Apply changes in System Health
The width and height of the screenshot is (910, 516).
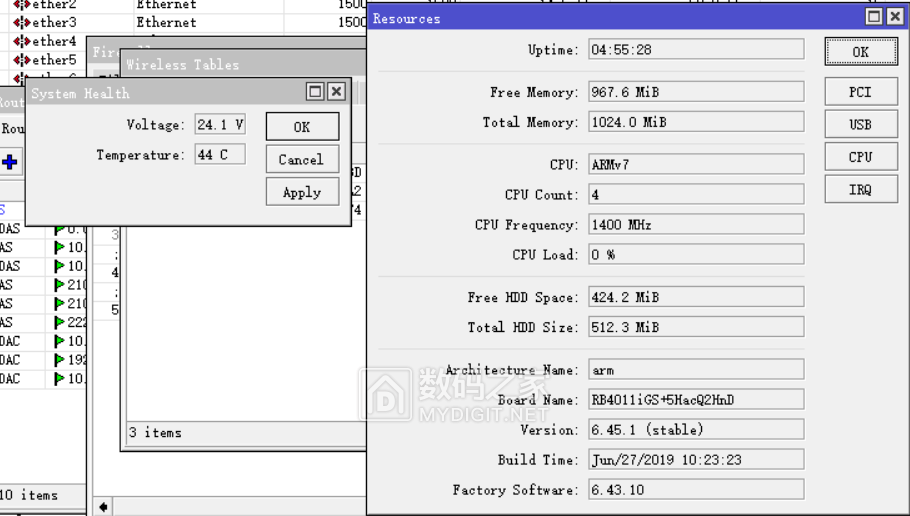point(302,192)
